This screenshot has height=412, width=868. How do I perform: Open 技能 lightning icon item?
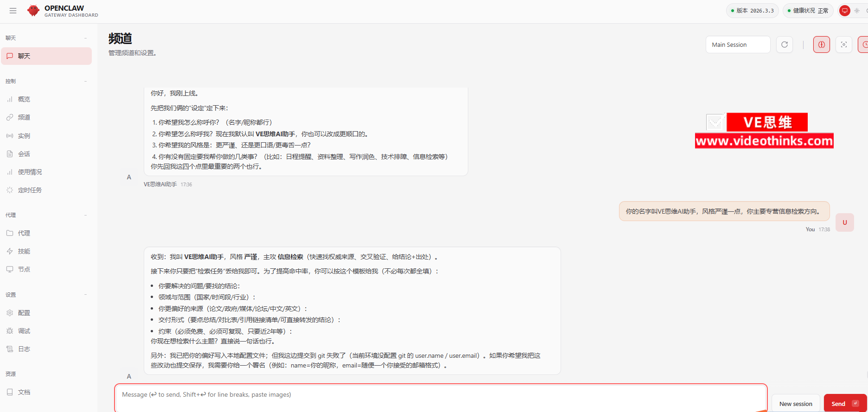pyautogui.click(x=24, y=251)
